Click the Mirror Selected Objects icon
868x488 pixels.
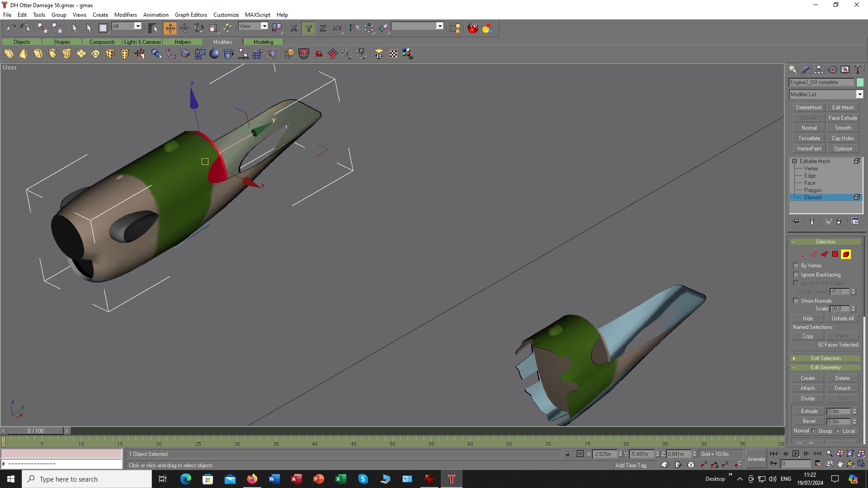354,28
